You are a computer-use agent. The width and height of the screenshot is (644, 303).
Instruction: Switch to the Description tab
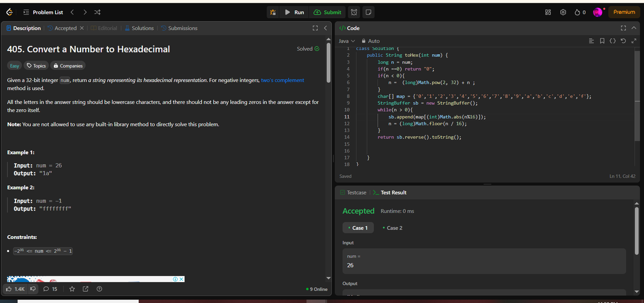click(23, 28)
